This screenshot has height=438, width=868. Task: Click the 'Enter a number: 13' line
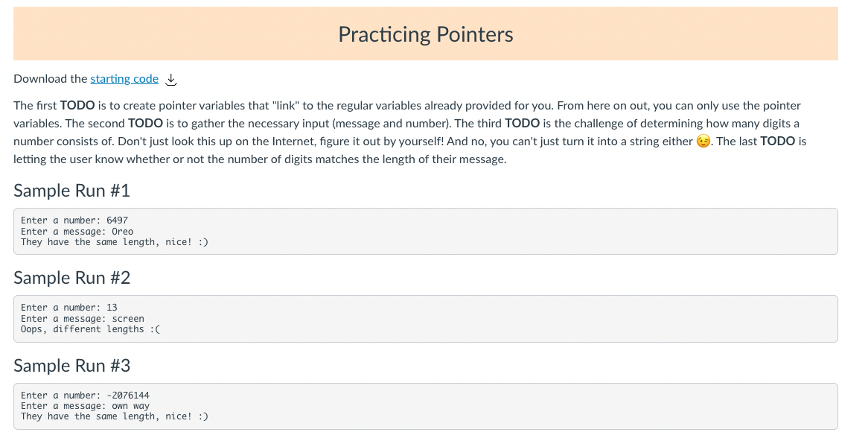click(69, 308)
